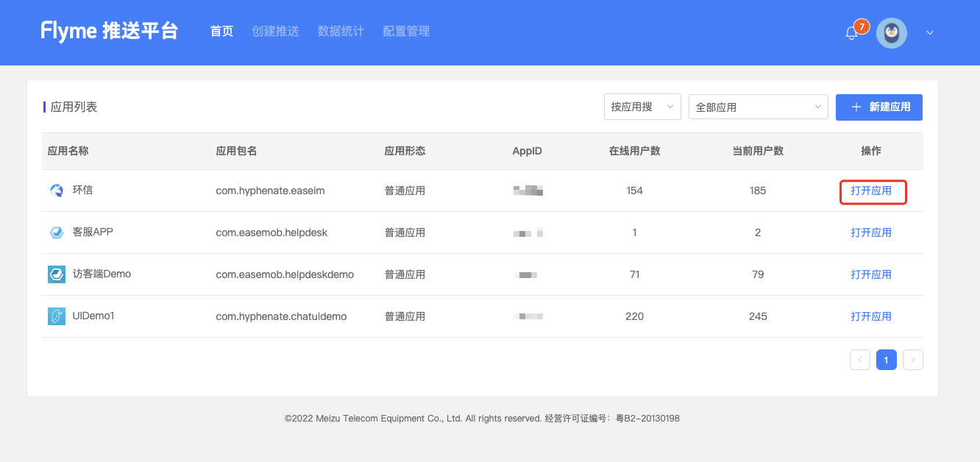Click the 在线用户数 column header
Image resolution: width=980 pixels, height=462 pixels.
[x=634, y=151]
